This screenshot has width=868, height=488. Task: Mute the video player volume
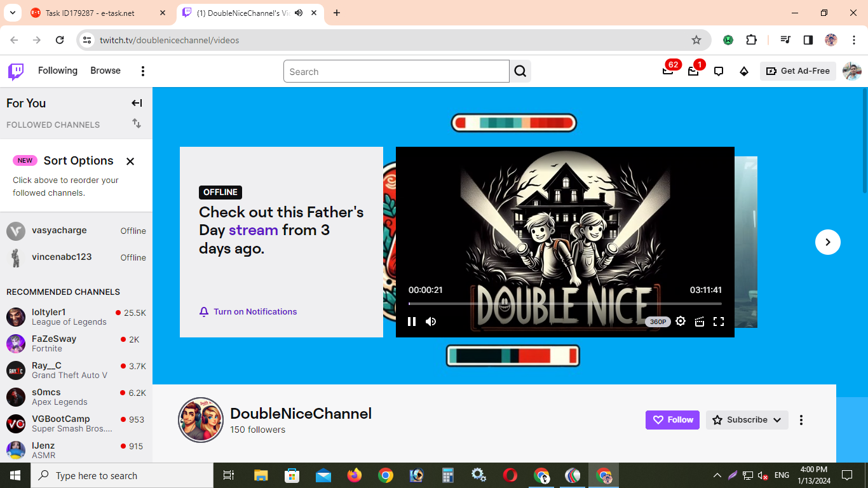(x=431, y=322)
